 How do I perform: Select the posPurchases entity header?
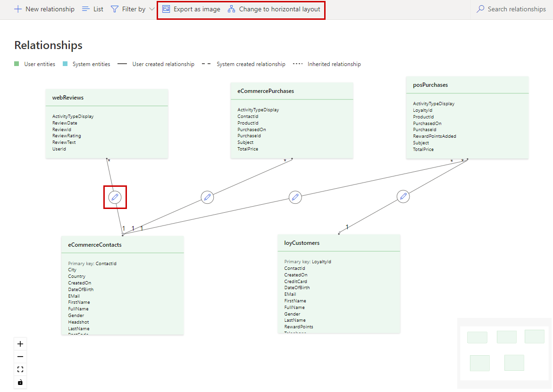pos(431,85)
